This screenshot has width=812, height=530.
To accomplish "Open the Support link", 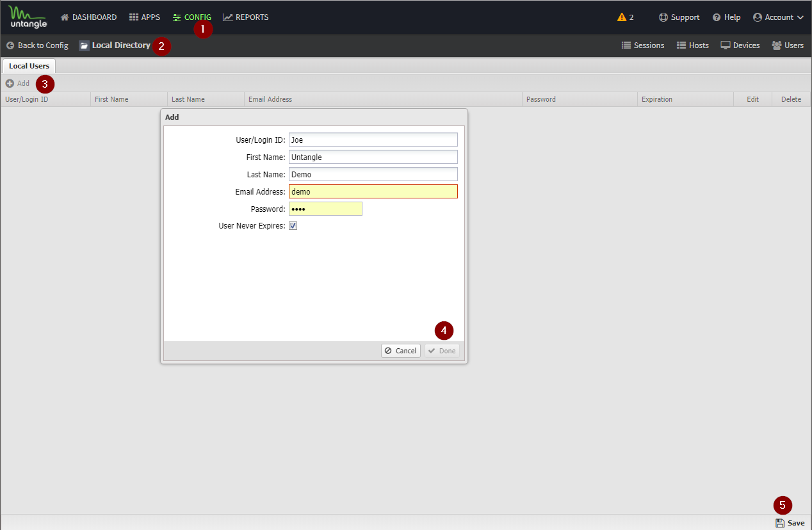I will tap(685, 17).
